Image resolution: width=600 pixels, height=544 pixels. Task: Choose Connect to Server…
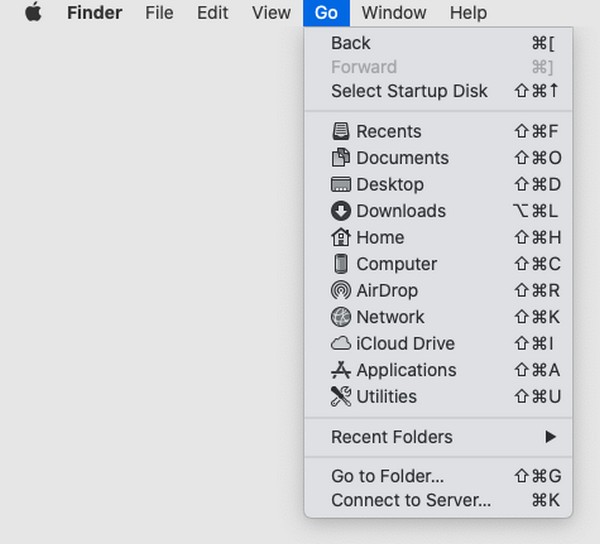pyautogui.click(x=439, y=500)
